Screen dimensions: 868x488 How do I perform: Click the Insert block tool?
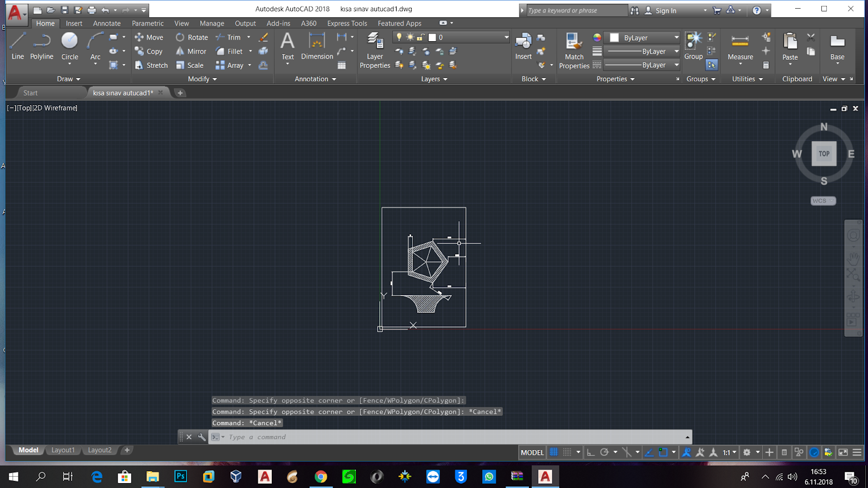(x=524, y=46)
